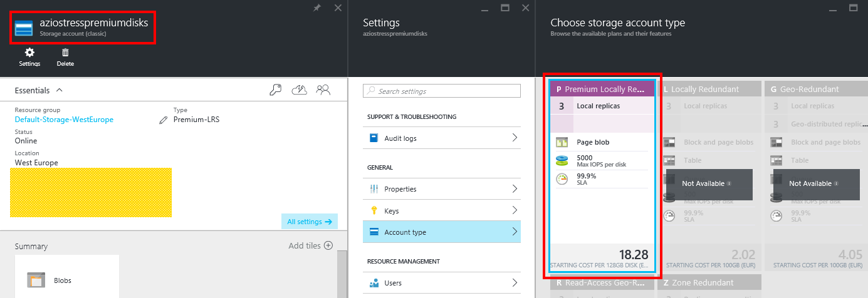Click chevron on Keys row

[x=515, y=210]
